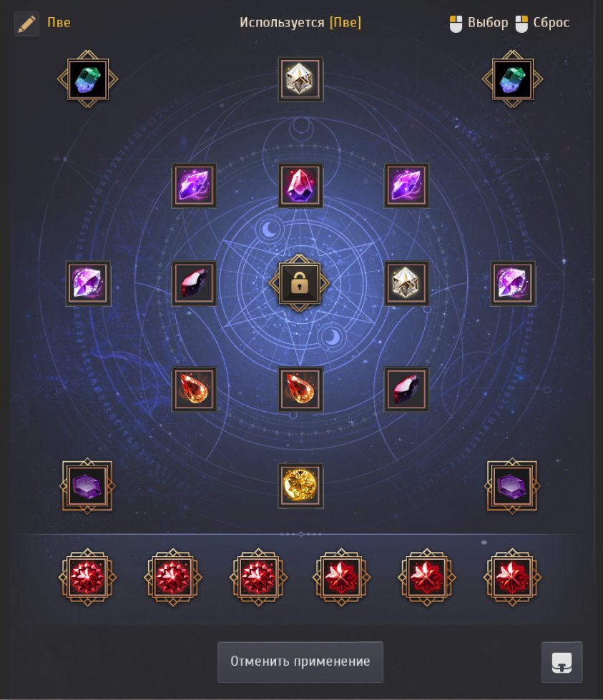Click the Пве preset name label
This screenshot has width=603, height=700.
pos(59,23)
